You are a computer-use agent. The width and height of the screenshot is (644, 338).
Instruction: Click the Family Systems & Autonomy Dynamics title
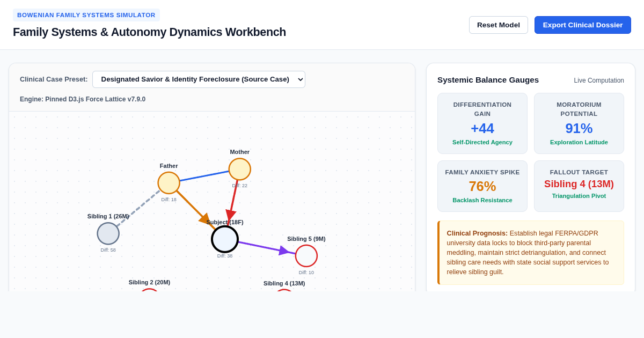149,32
